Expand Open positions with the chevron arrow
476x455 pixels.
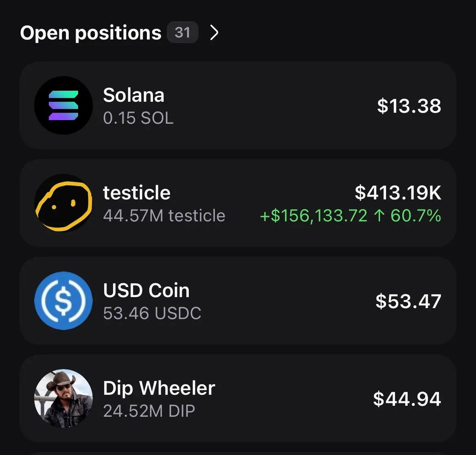[214, 33]
